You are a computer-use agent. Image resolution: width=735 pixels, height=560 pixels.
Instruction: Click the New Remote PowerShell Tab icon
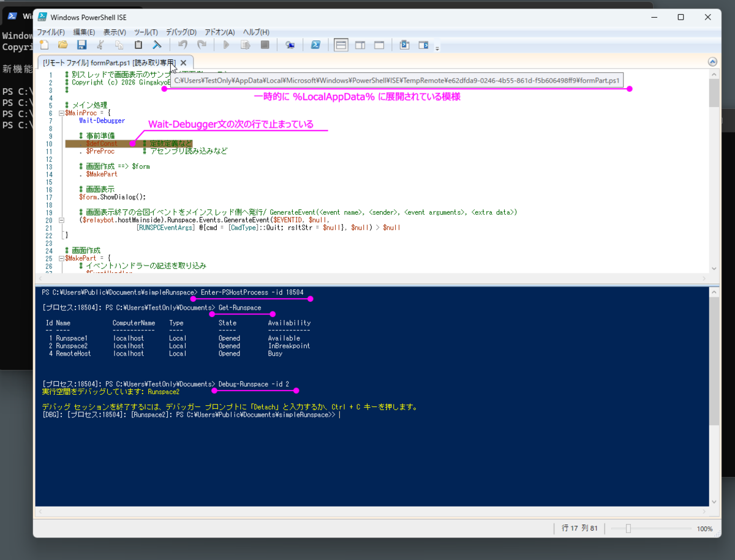(290, 45)
